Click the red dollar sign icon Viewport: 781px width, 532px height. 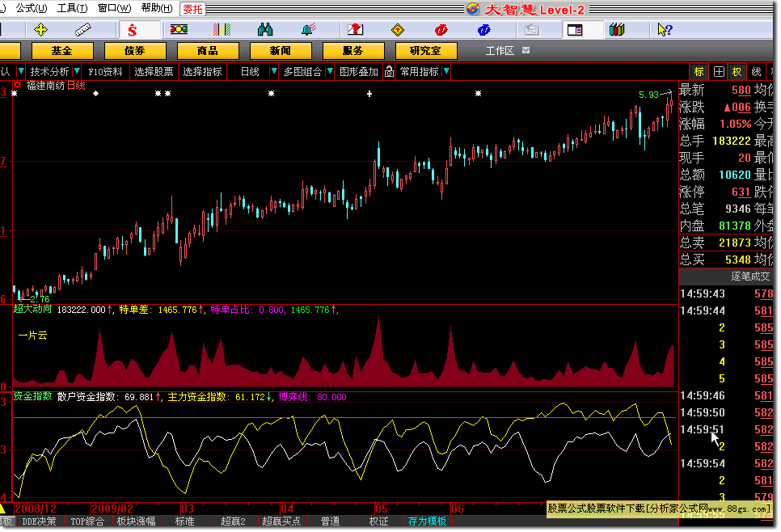pos(132,31)
